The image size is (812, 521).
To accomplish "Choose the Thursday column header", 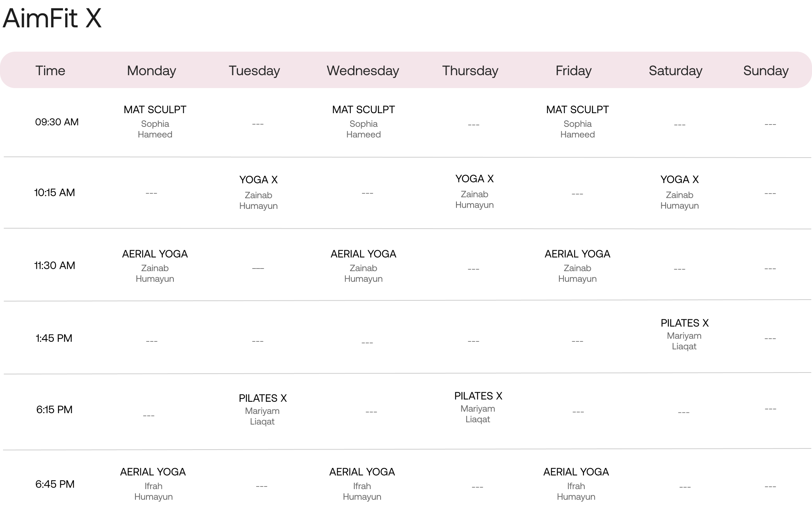I will pyautogui.click(x=470, y=71).
